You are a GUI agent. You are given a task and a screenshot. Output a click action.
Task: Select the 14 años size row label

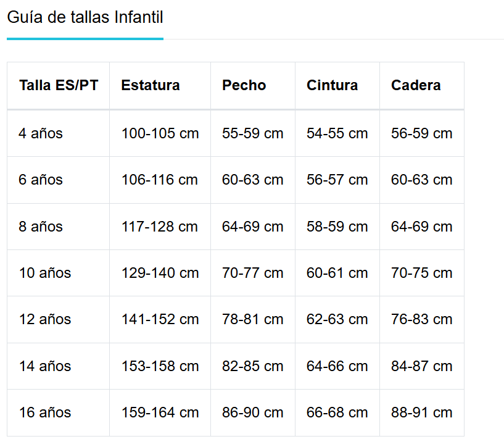point(45,366)
